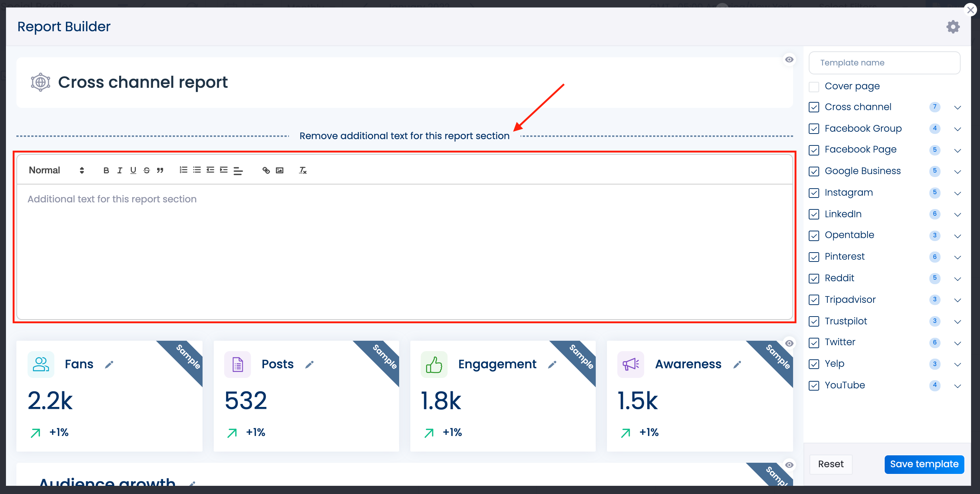Open the Normal text style dropdown
This screenshot has height=494, width=980.
[x=56, y=170]
